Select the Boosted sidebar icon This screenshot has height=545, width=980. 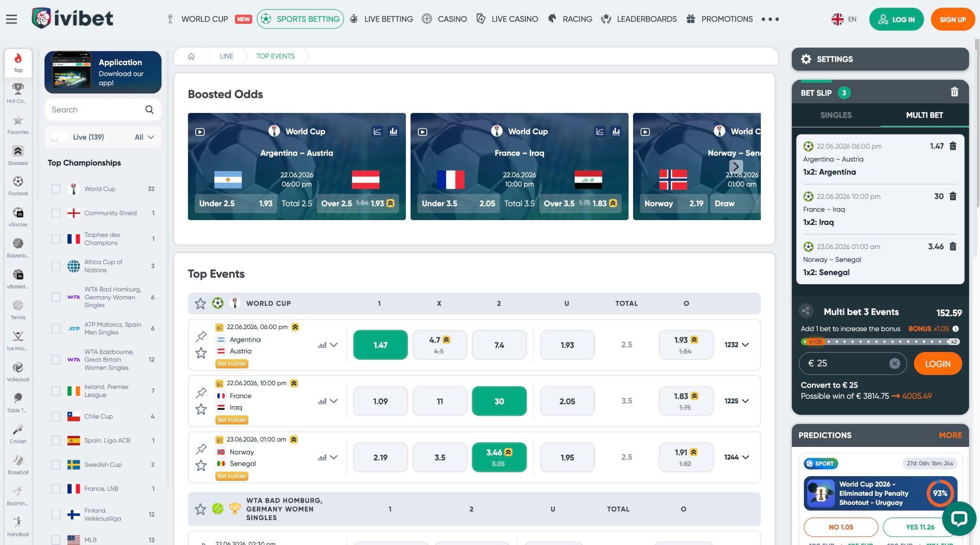click(x=18, y=156)
